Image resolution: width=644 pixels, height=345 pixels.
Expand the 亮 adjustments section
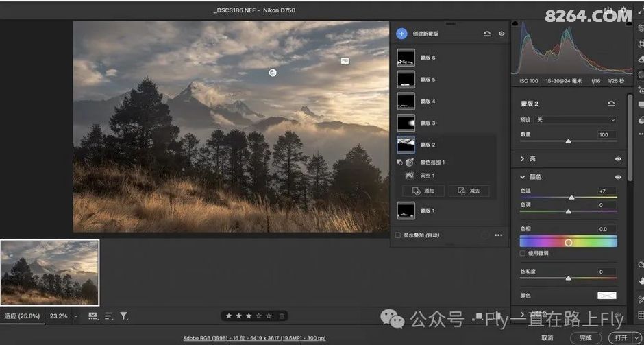point(523,158)
